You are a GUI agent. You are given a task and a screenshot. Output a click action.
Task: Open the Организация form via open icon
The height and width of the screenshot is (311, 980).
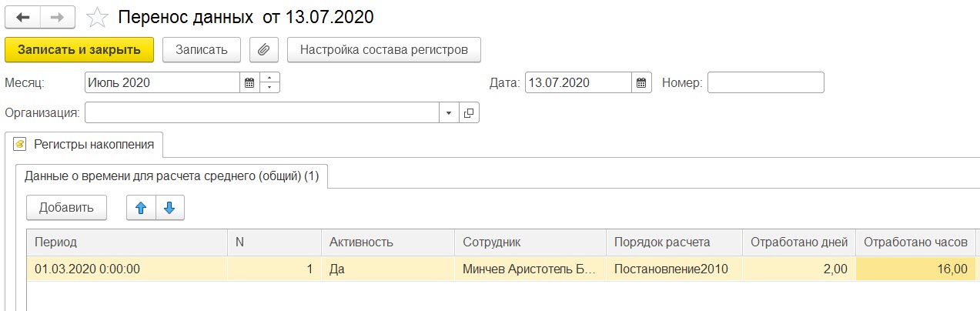[469, 113]
